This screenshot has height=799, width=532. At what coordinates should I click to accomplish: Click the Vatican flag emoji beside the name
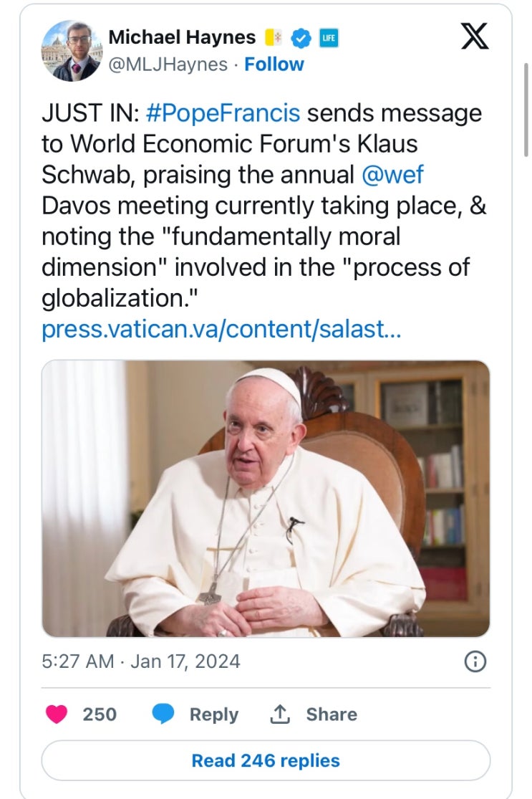[274, 38]
